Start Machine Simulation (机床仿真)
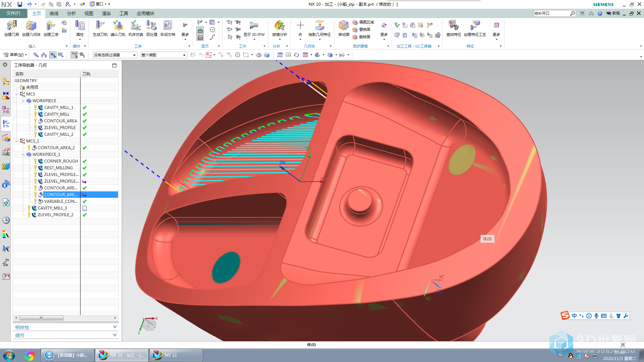Viewport: 644px width, 362px height. tap(136, 28)
